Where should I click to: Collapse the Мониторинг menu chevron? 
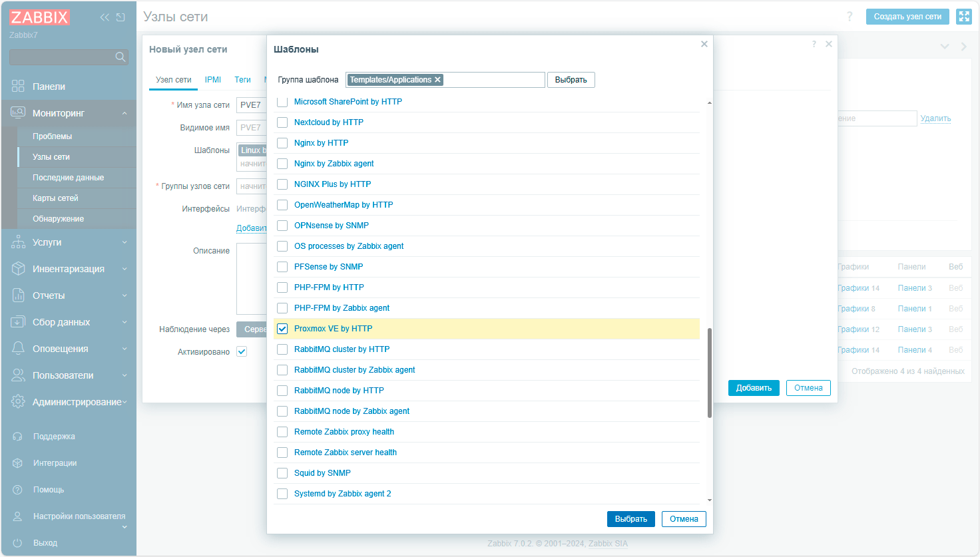pos(124,114)
